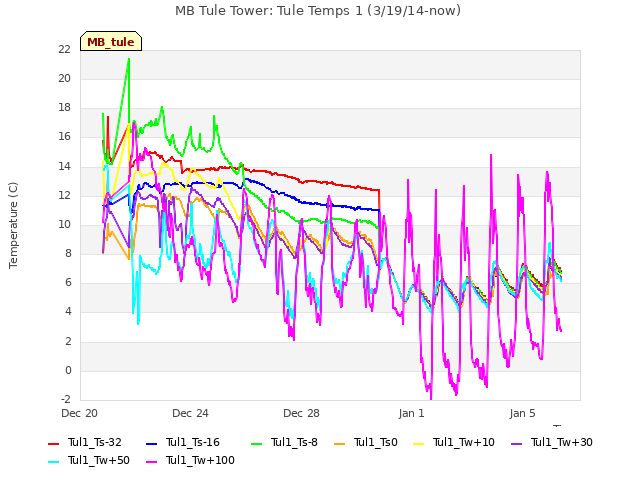Click the cyan Tul1_Tw+50 legend swatch
Screen dimensions: 640x480
click(53, 462)
